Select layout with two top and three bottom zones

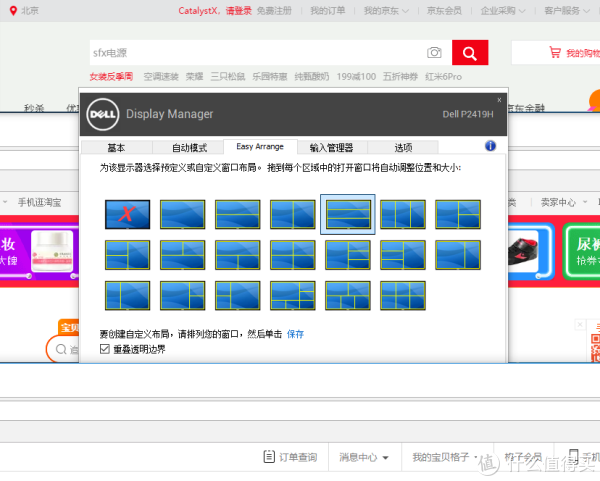pos(348,295)
